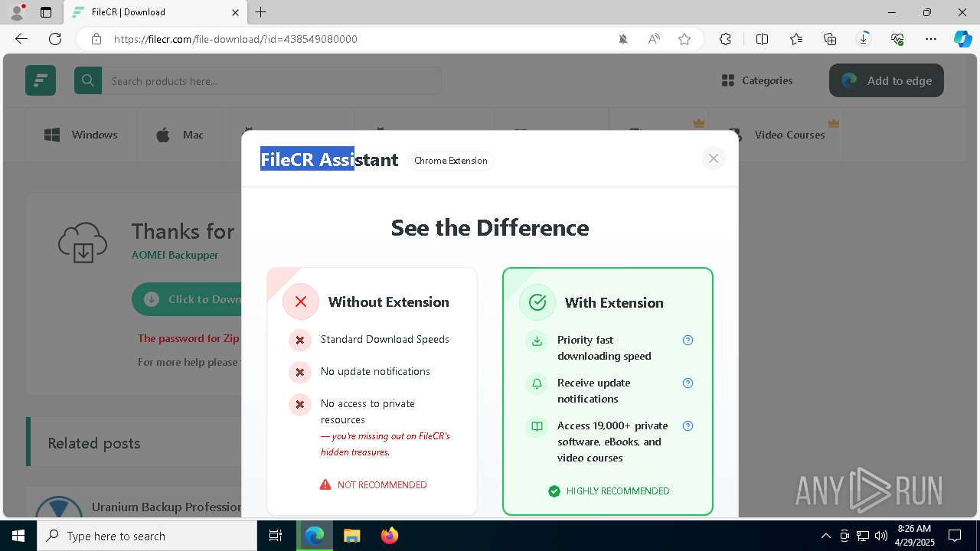The image size is (980, 551).
Task: Reload the FileCR page
Action: pyautogui.click(x=55, y=39)
